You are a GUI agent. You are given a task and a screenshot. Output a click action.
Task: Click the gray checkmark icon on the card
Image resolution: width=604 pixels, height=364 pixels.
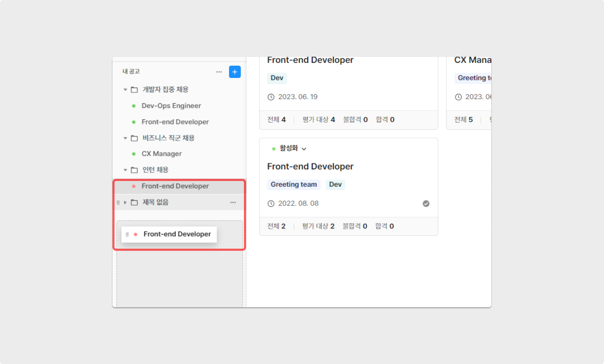point(426,203)
